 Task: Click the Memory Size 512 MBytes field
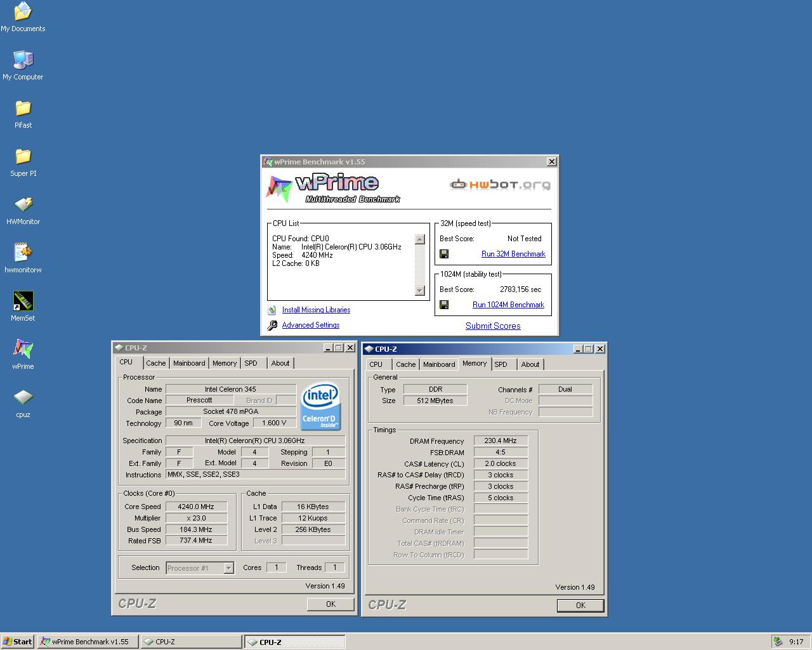coord(435,401)
